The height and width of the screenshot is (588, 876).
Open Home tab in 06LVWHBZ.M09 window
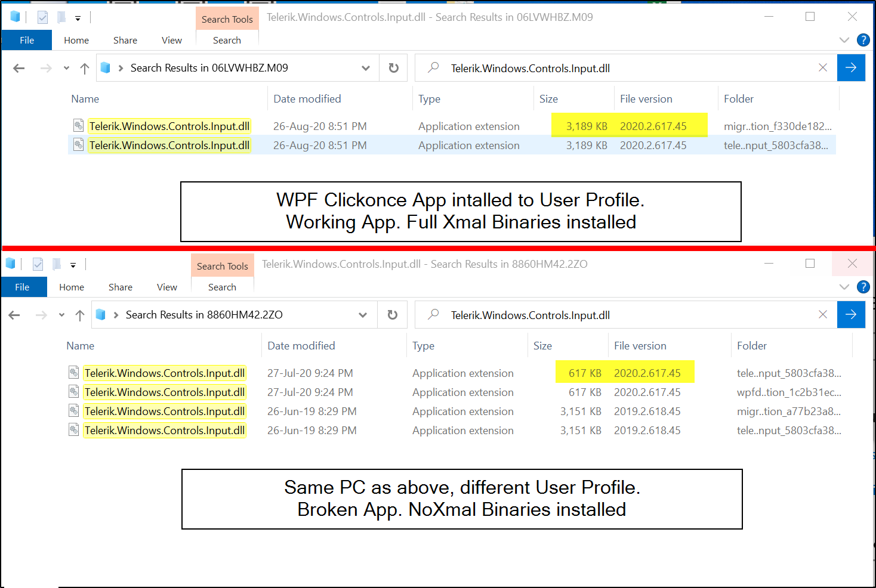click(76, 40)
